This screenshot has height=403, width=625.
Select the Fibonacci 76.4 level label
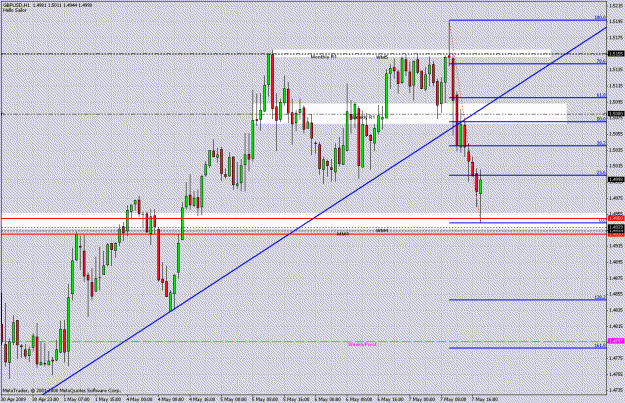pos(601,61)
